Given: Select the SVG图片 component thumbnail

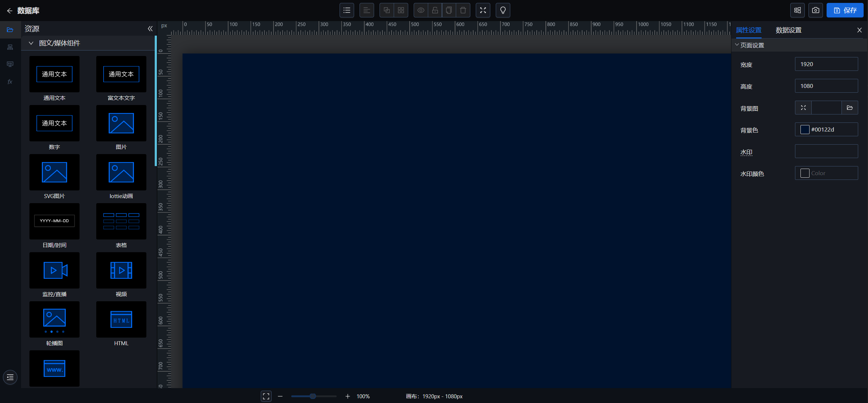Looking at the screenshot, I should pyautogui.click(x=54, y=172).
